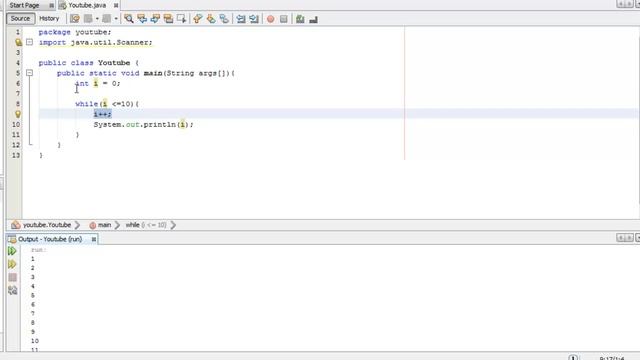Click the highlighted 'i++;' statement
The width and height of the screenshot is (640, 360).
tap(102, 114)
